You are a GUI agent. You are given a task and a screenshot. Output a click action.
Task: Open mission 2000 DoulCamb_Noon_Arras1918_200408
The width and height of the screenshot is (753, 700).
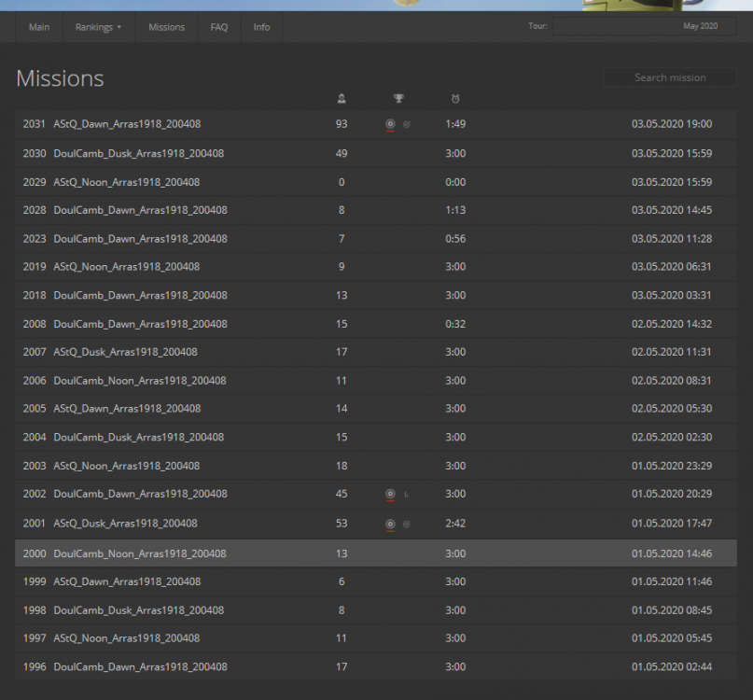tap(138, 553)
